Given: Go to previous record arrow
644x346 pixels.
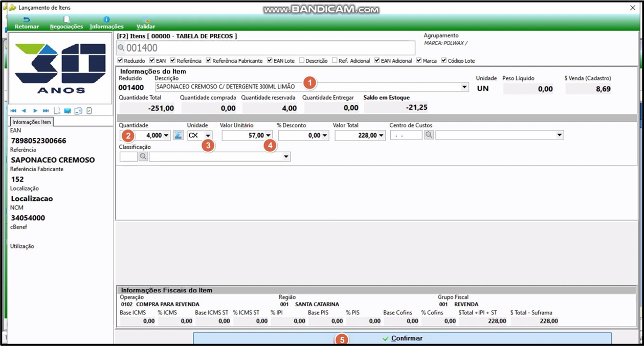Looking at the screenshot, I should (x=24, y=110).
